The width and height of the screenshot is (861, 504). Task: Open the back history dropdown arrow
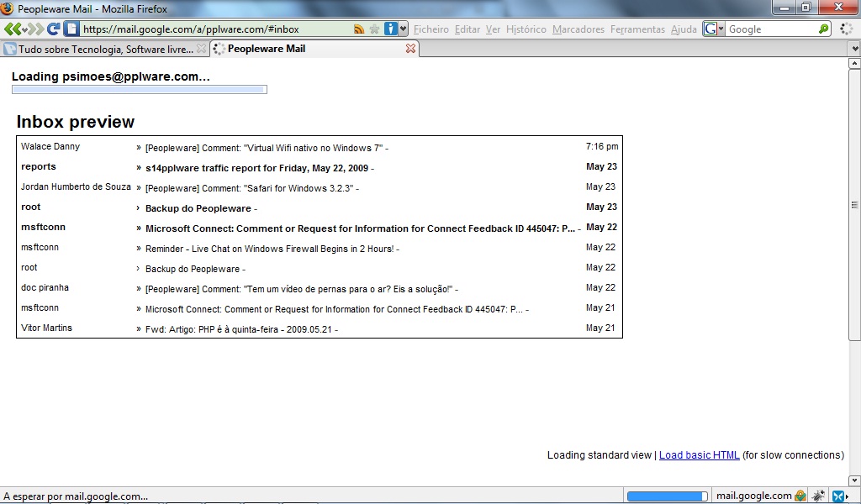click(x=24, y=30)
